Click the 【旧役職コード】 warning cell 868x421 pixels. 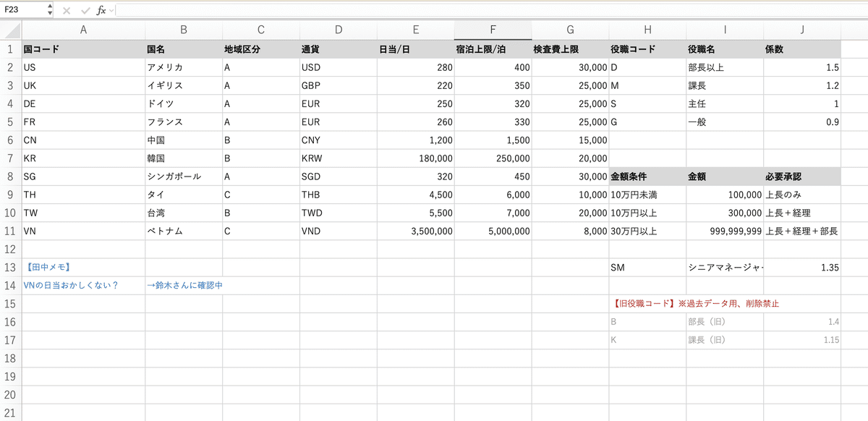click(x=694, y=304)
